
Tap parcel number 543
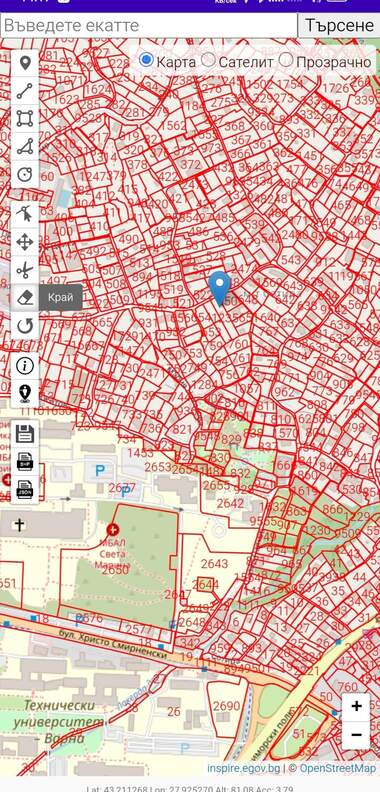[x=291, y=260]
